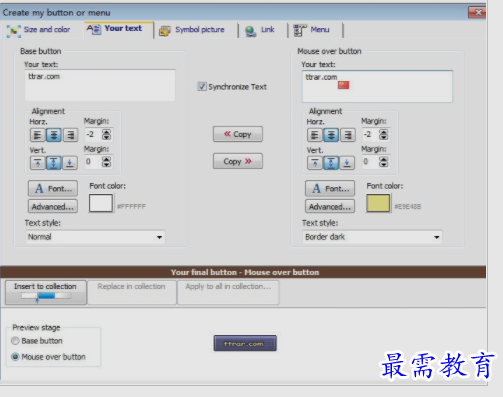Pick Mouse over yellow font color swatch
This screenshot has width=503, height=397.
pos(378,203)
